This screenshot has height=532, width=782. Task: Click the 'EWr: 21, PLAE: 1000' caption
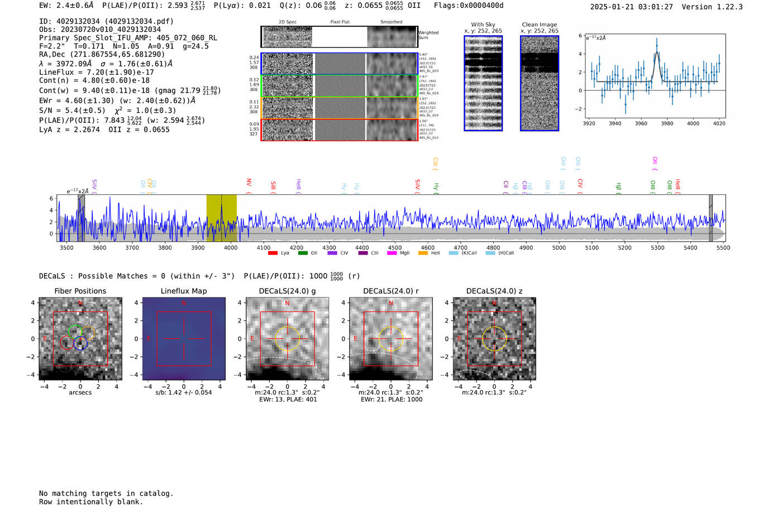[391, 400]
